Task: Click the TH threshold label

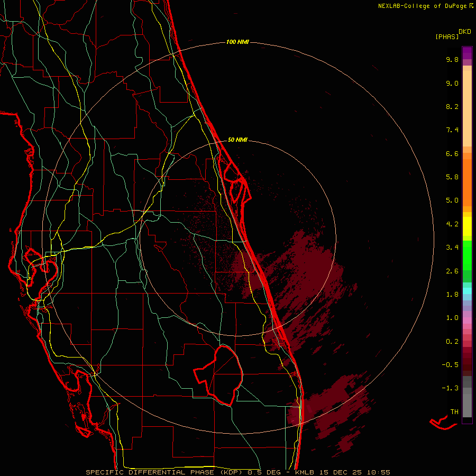Action: (454, 412)
